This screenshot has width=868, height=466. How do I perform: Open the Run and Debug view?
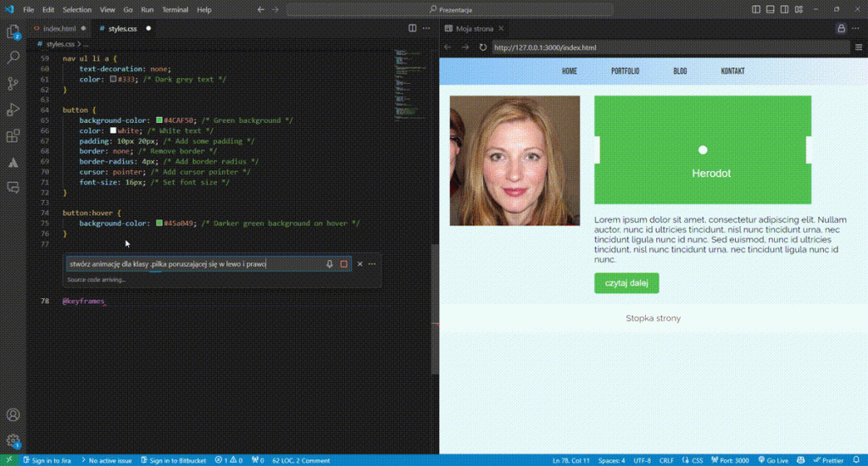pyautogui.click(x=13, y=109)
